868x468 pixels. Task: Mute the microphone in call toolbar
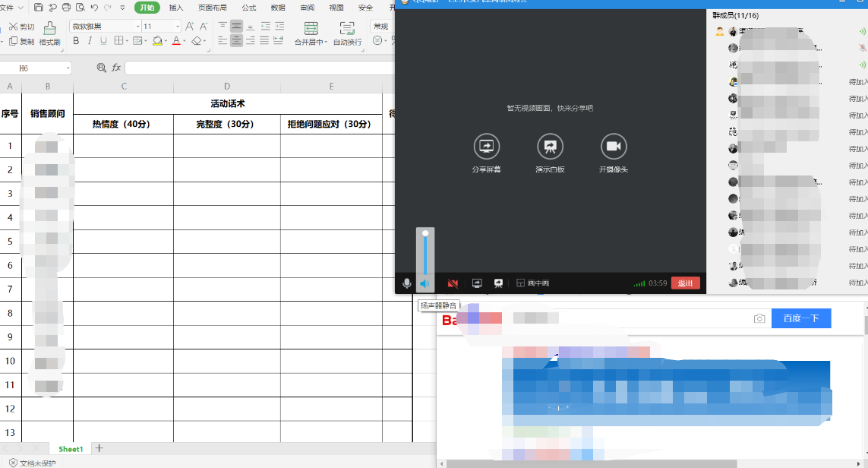tap(407, 283)
